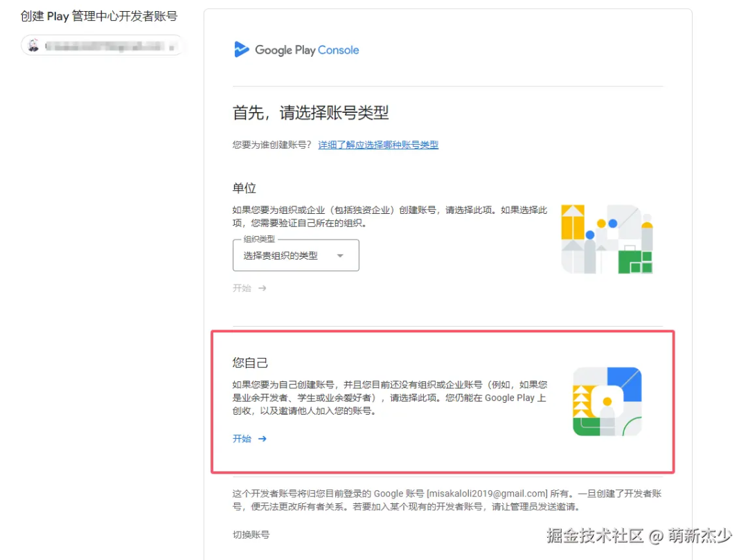
Task: Click the 单位 section heading
Action: [244, 188]
